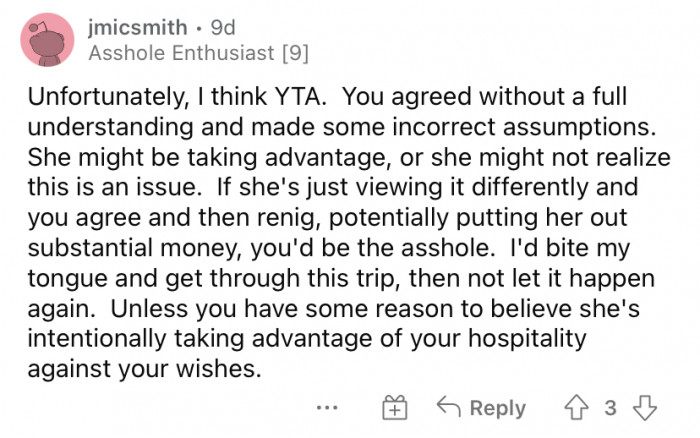Click the word "Unfortunately" starting the comment
700x438 pixels.
[98, 103]
